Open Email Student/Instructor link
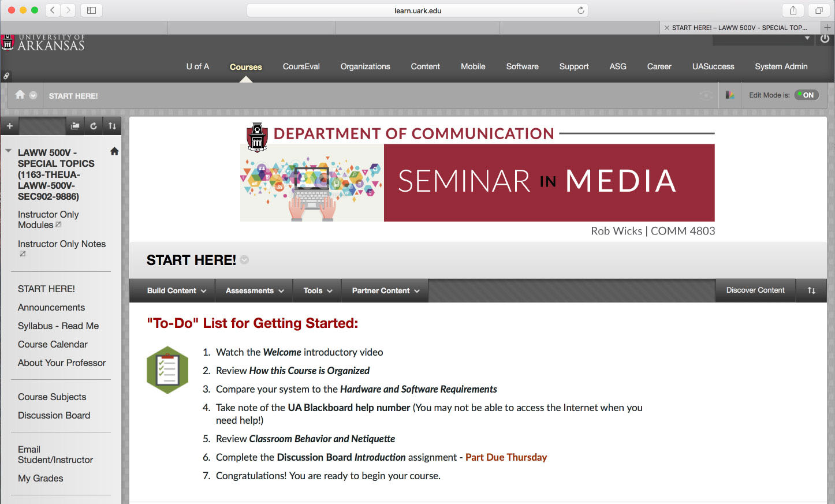Screen dimensions: 835x504 (55, 454)
